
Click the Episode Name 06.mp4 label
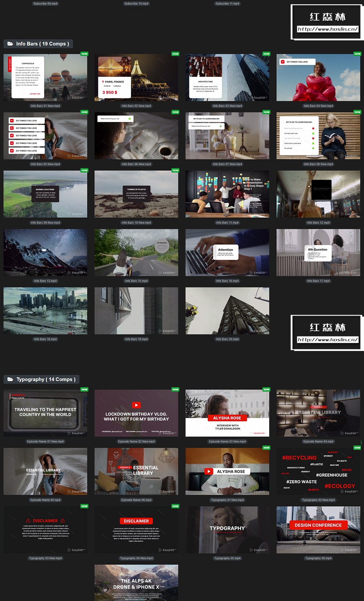(x=136, y=500)
